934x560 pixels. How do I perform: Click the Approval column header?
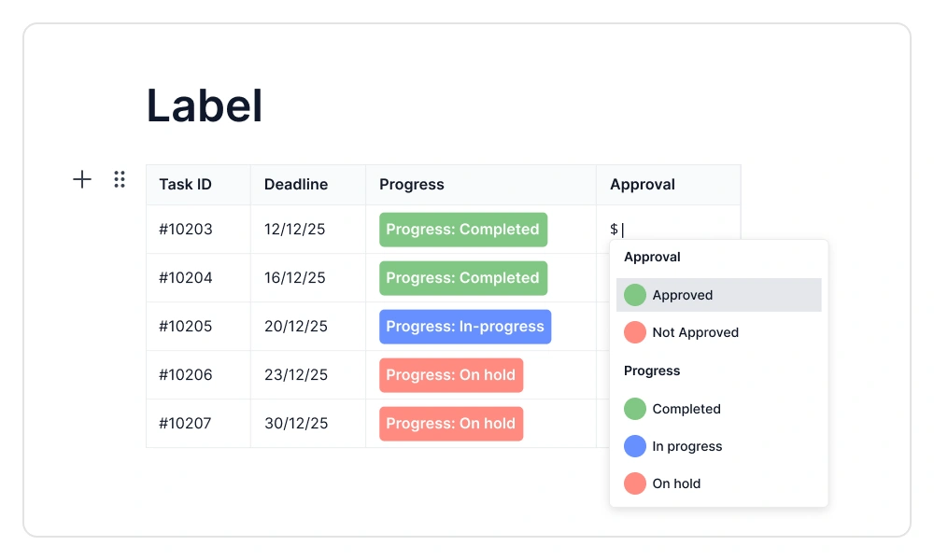(642, 184)
